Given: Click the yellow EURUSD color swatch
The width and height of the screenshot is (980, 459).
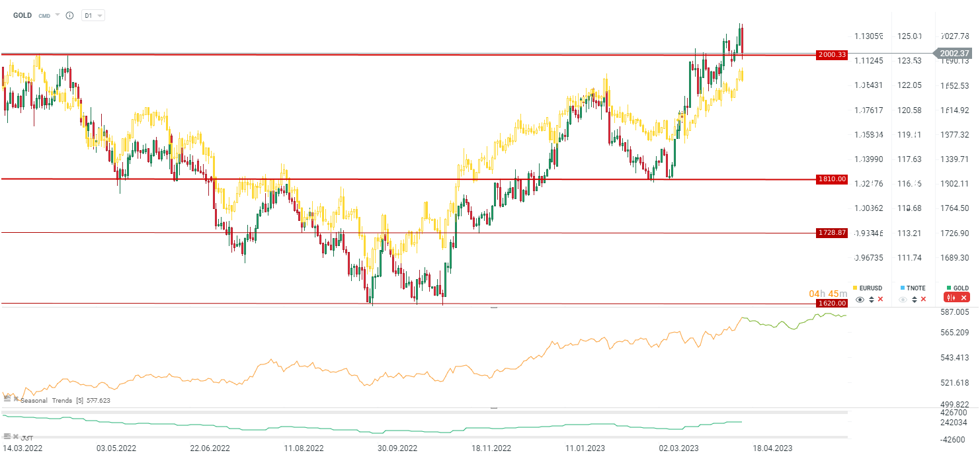Looking at the screenshot, I should tap(856, 288).
